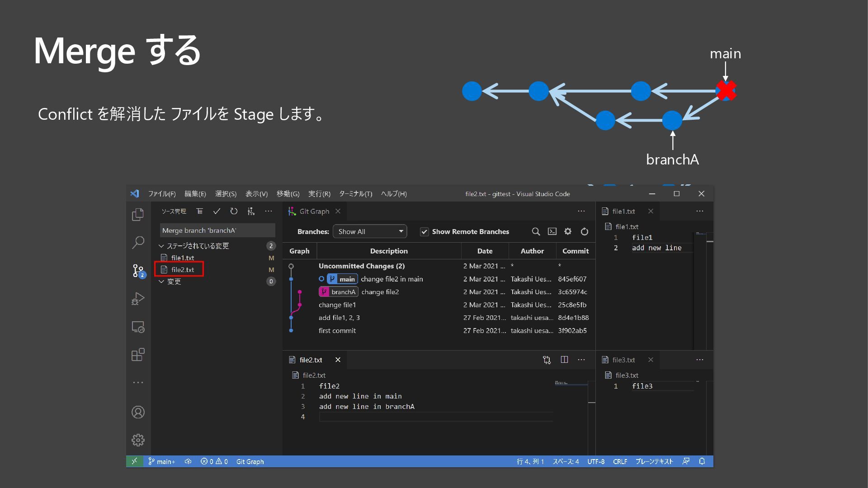
Task: Select the branchA commit row in graph
Action: pyautogui.click(x=380, y=292)
